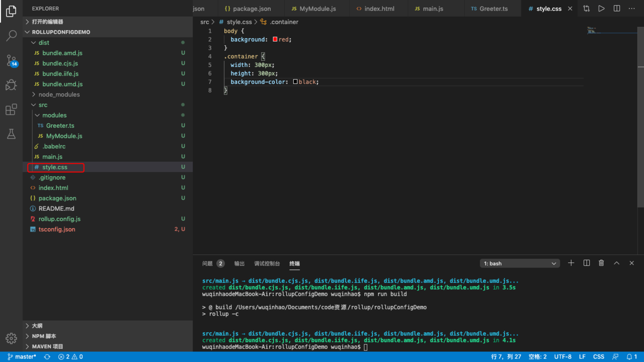Click the feedback icon in status bar
The height and width of the screenshot is (362, 644).
tap(615, 356)
